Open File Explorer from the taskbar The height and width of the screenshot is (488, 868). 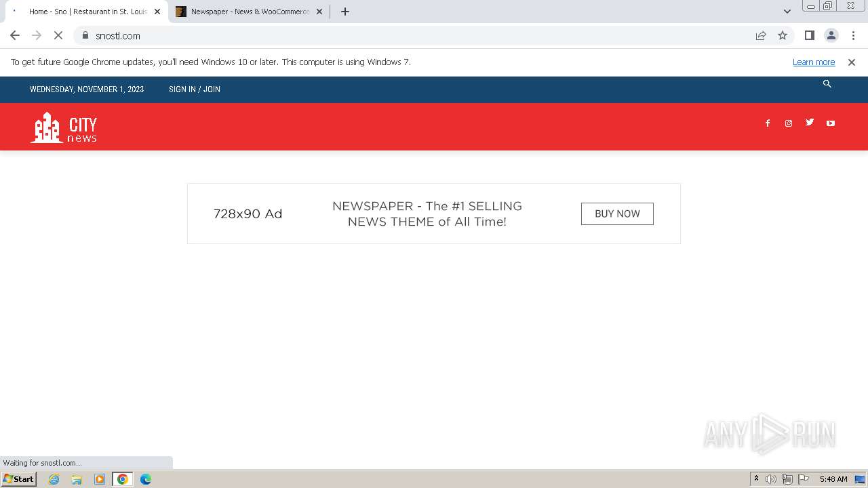tap(77, 479)
